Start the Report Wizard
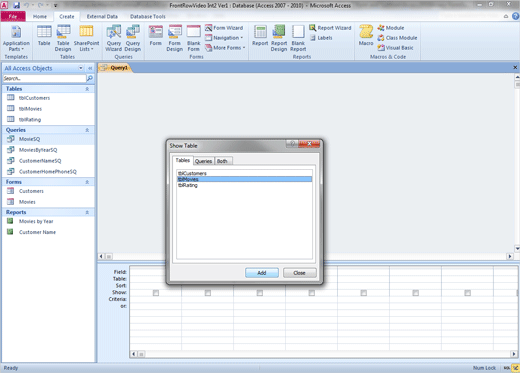The width and height of the screenshot is (520, 373). [x=330, y=28]
